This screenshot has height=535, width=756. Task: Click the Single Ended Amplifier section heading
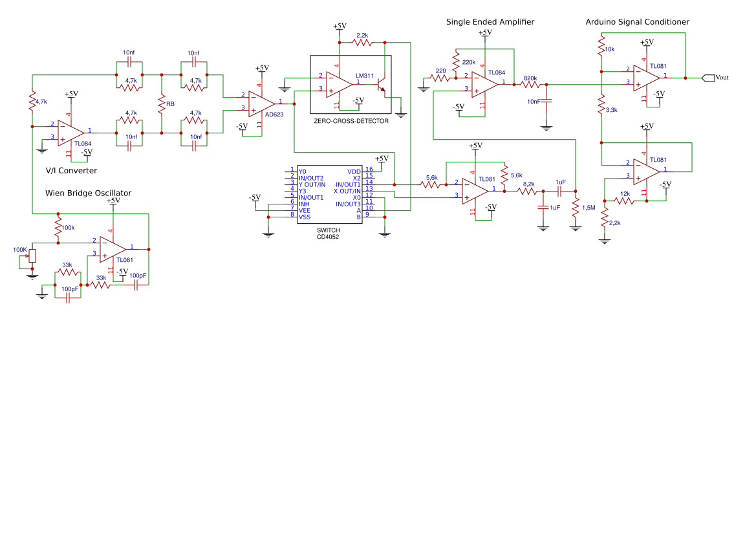click(490, 21)
